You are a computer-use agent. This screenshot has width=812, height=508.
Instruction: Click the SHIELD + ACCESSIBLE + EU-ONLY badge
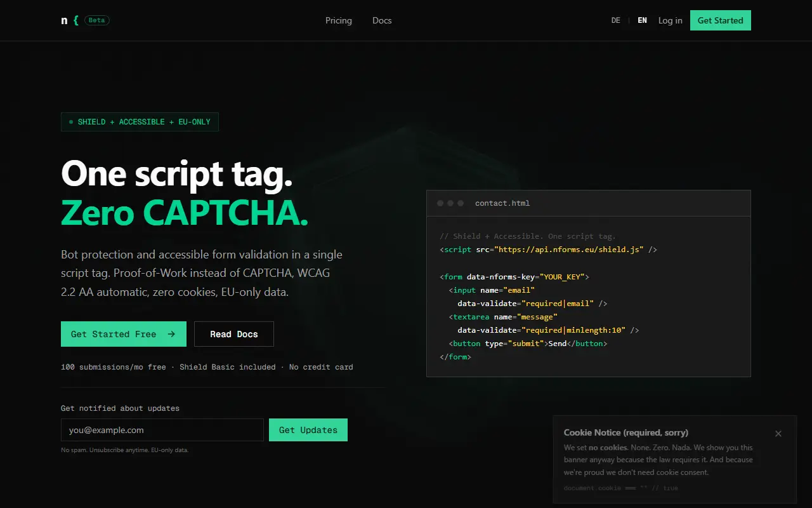click(x=140, y=122)
